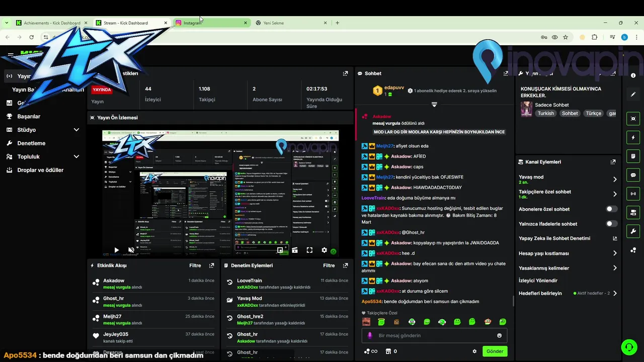Click the first face emote in the emote row
644x362 pixels.
(366, 322)
